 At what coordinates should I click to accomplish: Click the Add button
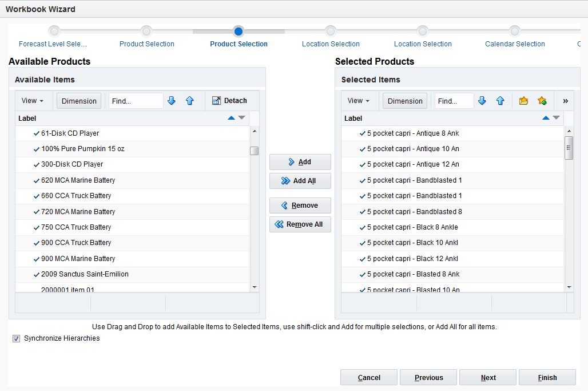point(300,162)
